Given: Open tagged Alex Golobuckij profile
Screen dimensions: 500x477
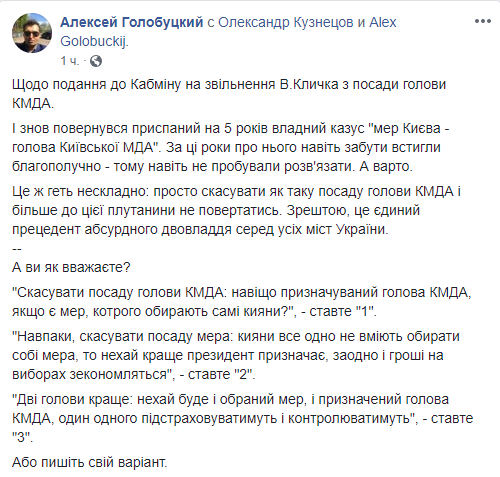Looking at the screenshot, I should click(x=228, y=32).
